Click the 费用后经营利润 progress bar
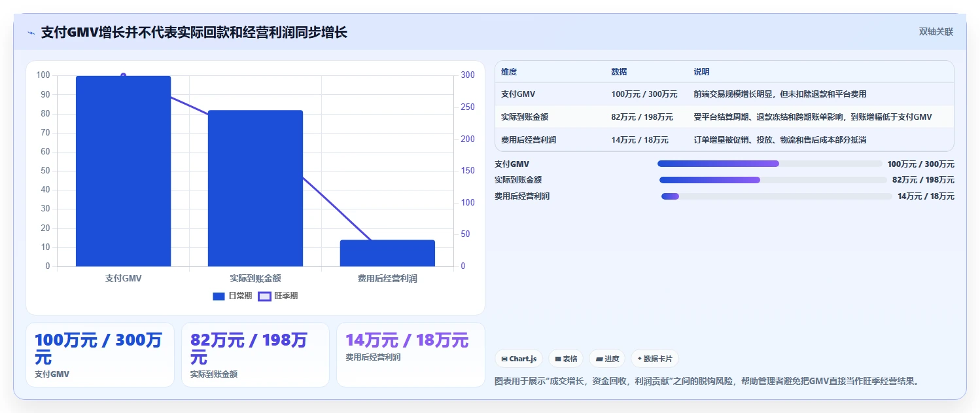The image size is (980, 413). coord(777,196)
